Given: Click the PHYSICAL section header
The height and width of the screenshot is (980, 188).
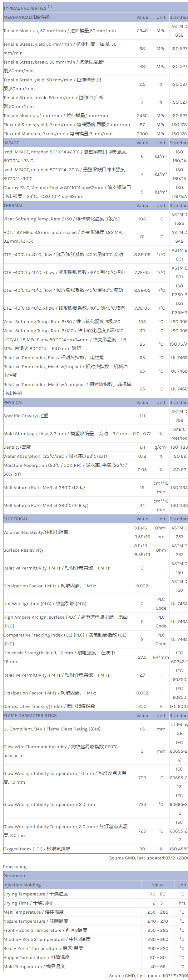Looking at the screenshot, I should click(x=14, y=402).
